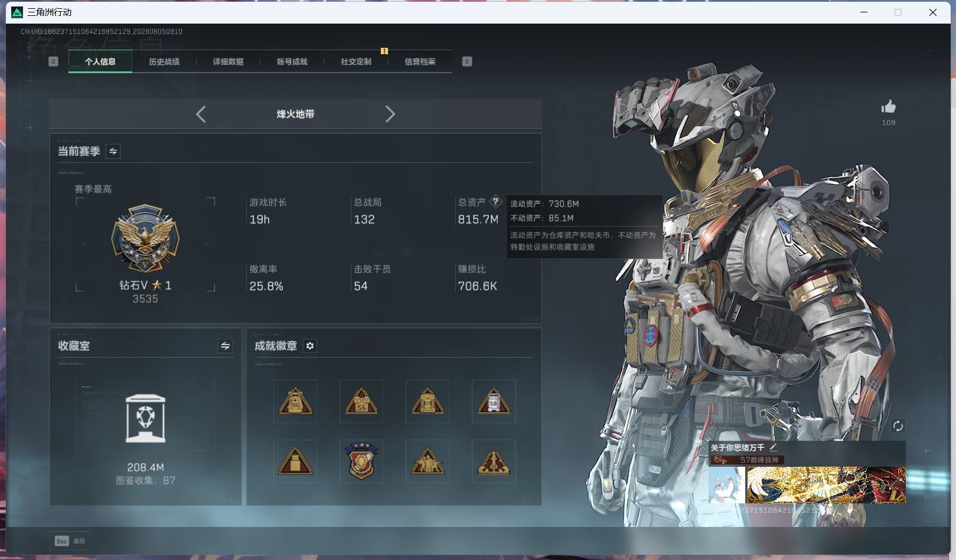956x560 pixels.
Task: Click the Q key previous-tab hint
Action: (x=53, y=61)
